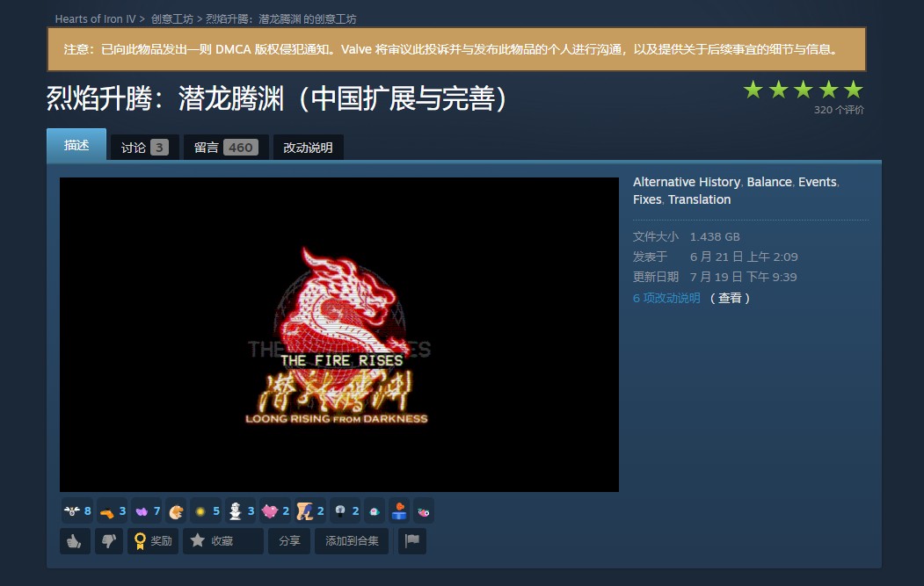Image resolution: width=924 pixels, height=586 pixels.
Task: Click the 添加到合集 collection button
Action: [x=352, y=541]
